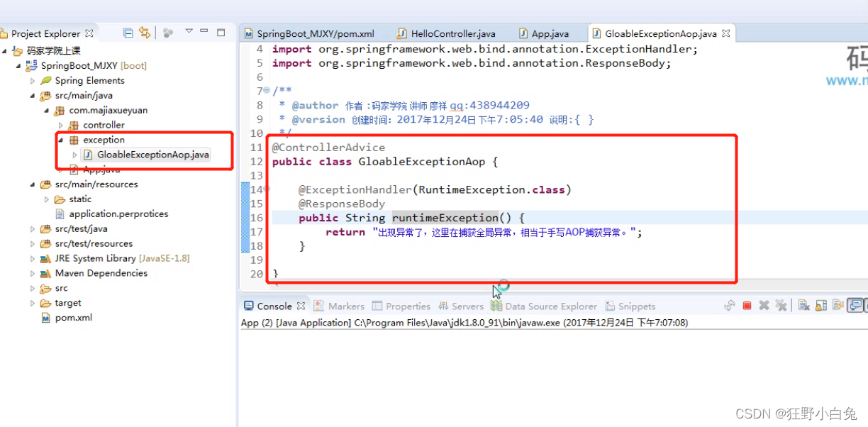
Task: Collapse the SpringBoot_MJXY project node
Action: point(18,66)
